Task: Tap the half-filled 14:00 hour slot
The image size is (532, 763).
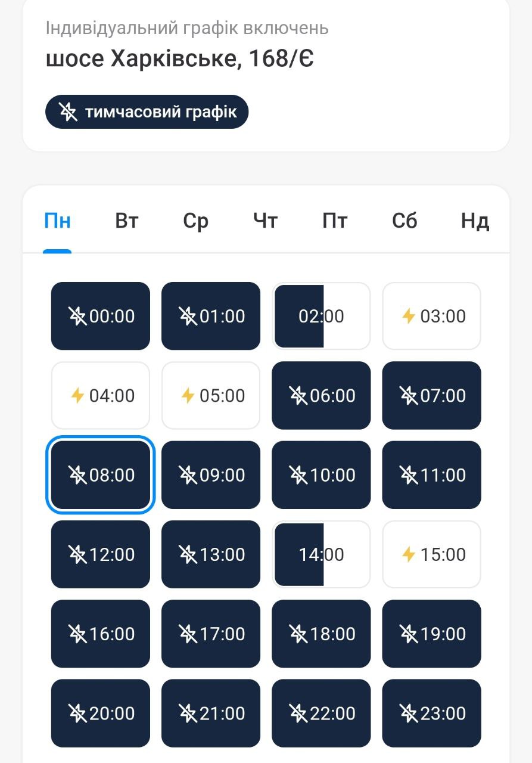Action: click(321, 554)
